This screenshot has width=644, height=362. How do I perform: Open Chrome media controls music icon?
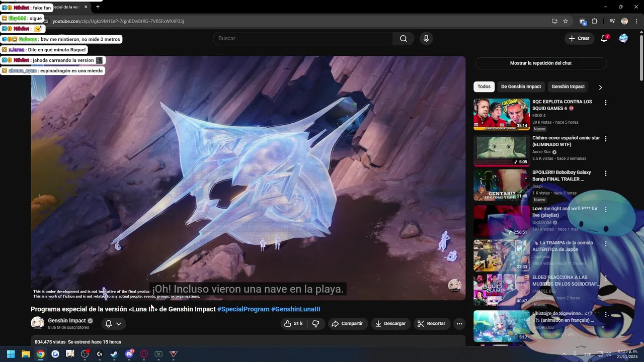(612, 21)
